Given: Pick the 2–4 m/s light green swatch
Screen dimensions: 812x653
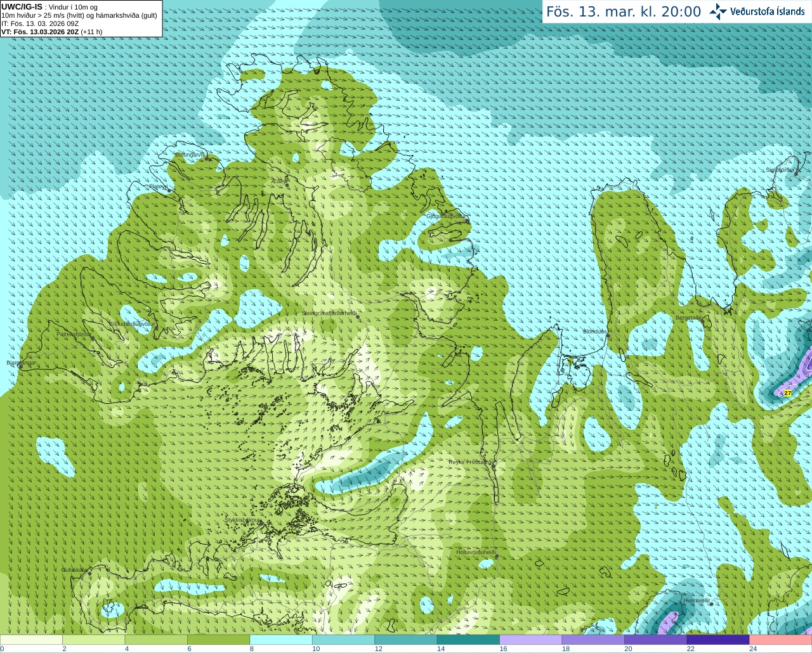Looking at the screenshot, I should click(93, 640).
